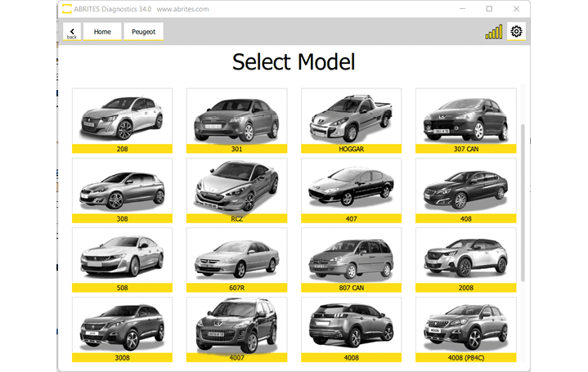Choose the Peugeot 2008 model

(x=465, y=258)
